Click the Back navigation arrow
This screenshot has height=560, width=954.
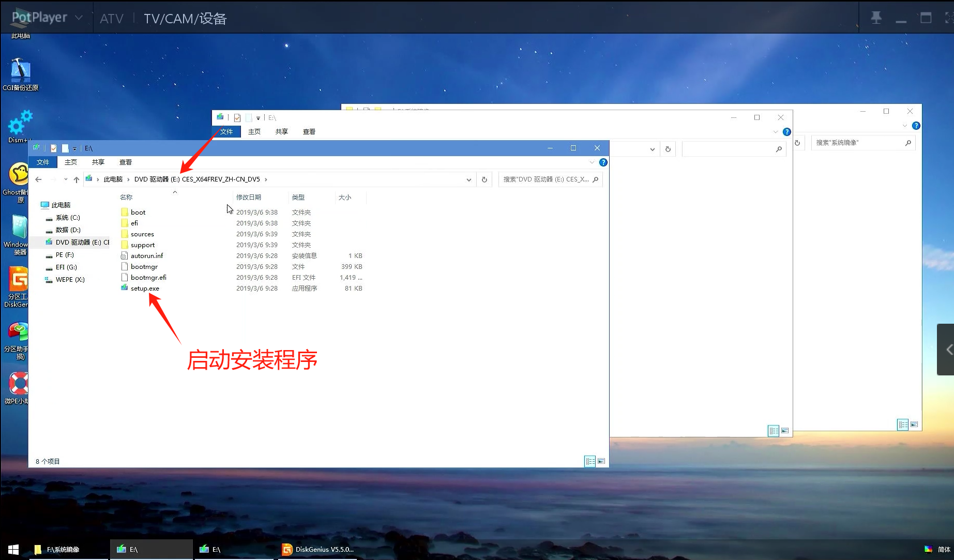pos(38,179)
